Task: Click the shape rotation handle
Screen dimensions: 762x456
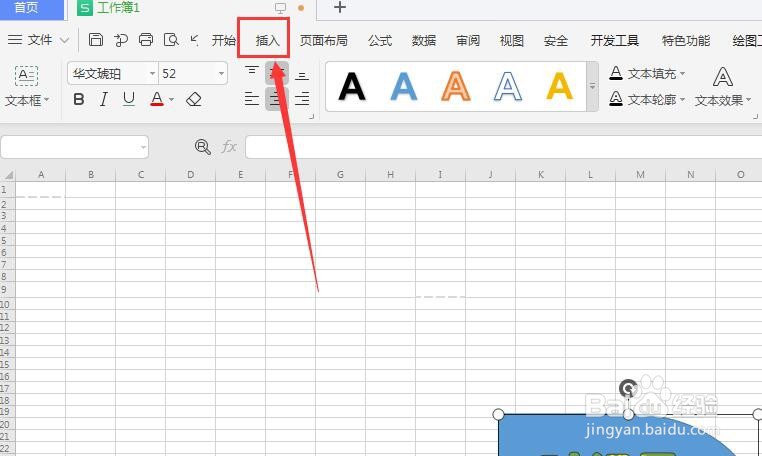Action: click(x=628, y=389)
